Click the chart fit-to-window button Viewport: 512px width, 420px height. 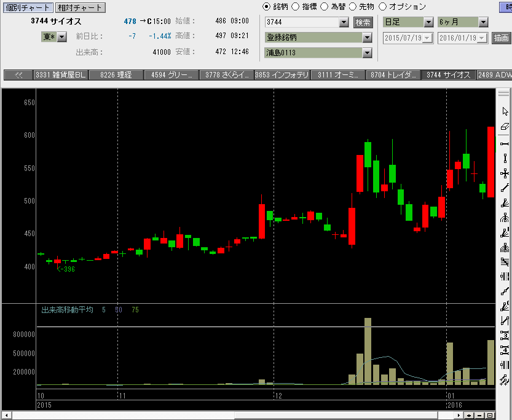pyautogui.click(x=490, y=416)
